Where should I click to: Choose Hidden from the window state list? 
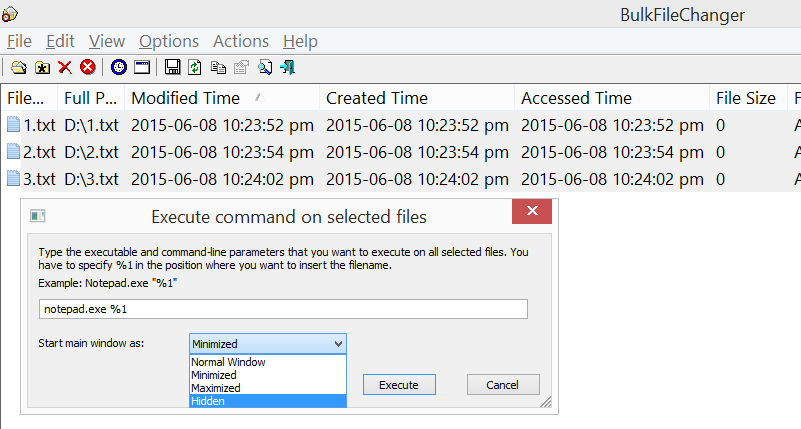click(267, 401)
